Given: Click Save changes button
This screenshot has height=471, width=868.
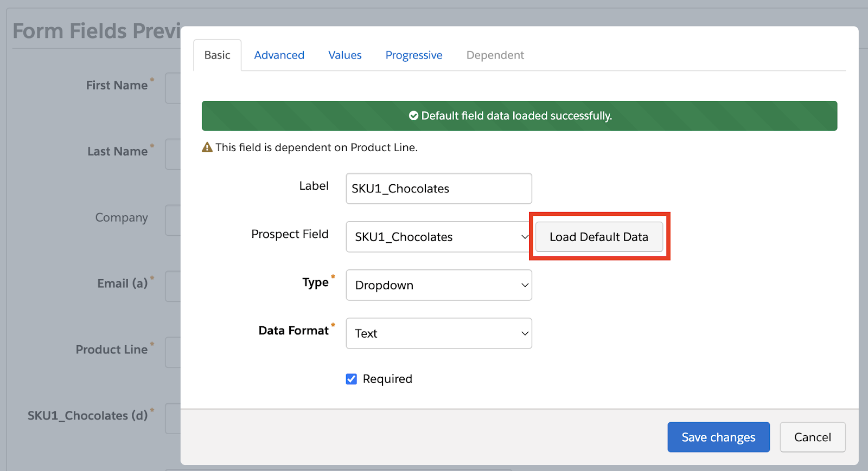Looking at the screenshot, I should click(x=718, y=437).
